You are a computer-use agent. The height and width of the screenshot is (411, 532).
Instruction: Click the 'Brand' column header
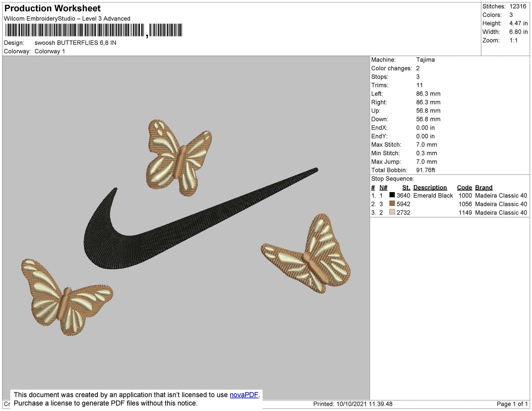click(x=484, y=187)
